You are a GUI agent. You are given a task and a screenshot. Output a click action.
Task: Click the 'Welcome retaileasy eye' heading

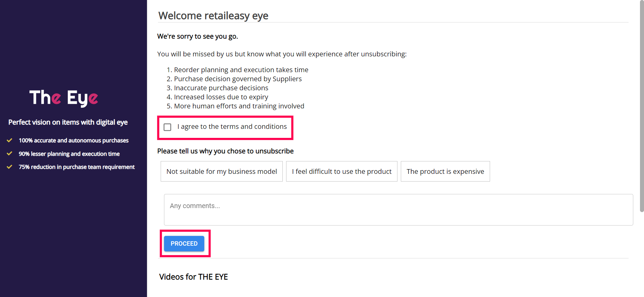click(x=213, y=16)
